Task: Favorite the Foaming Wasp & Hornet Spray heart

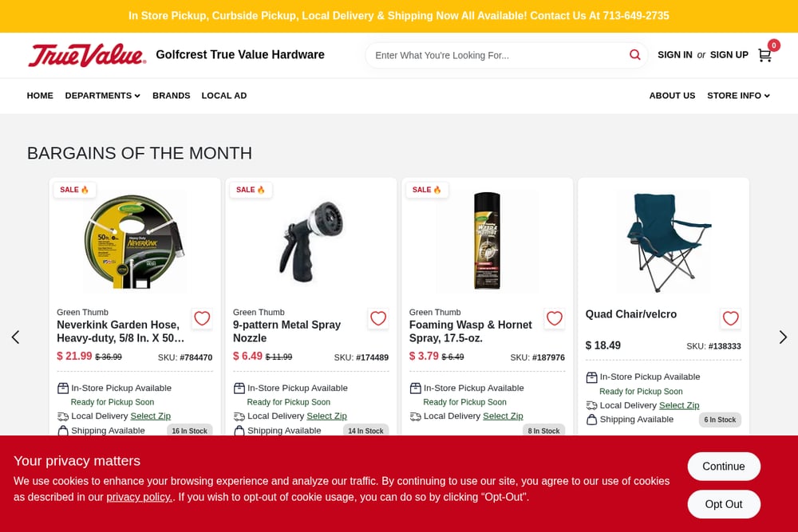Action: click(555, 318)
